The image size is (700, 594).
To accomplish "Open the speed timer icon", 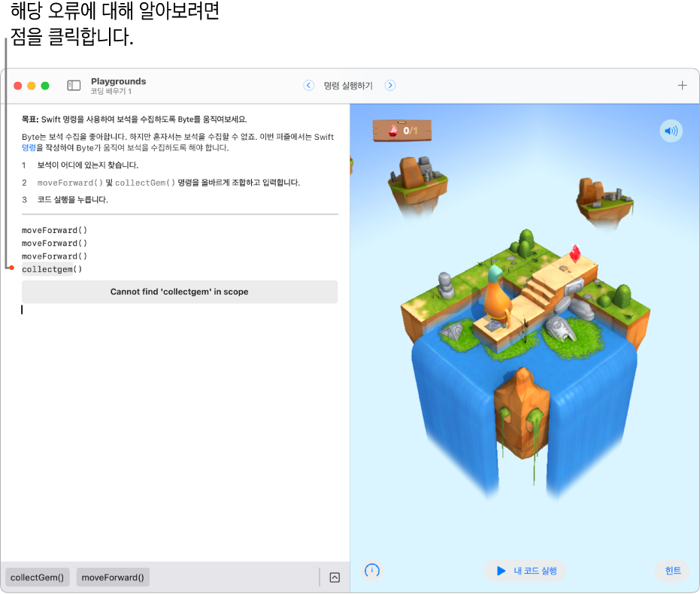I will coord(372,570).
